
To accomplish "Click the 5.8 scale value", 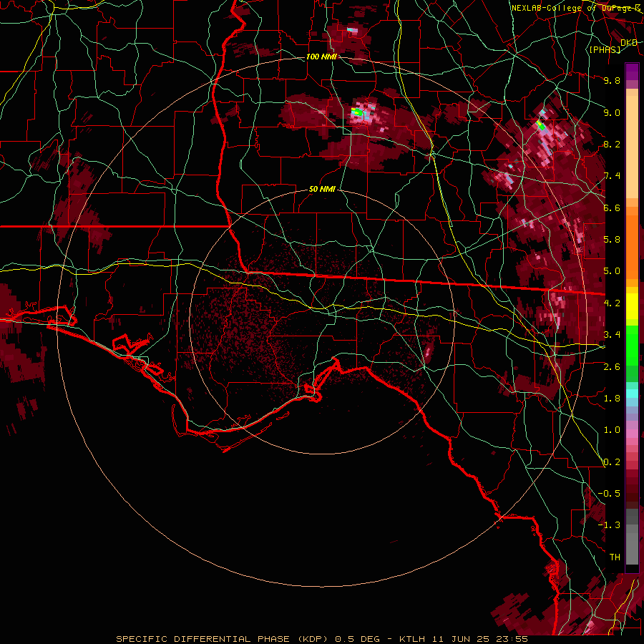I will (612, 240).
